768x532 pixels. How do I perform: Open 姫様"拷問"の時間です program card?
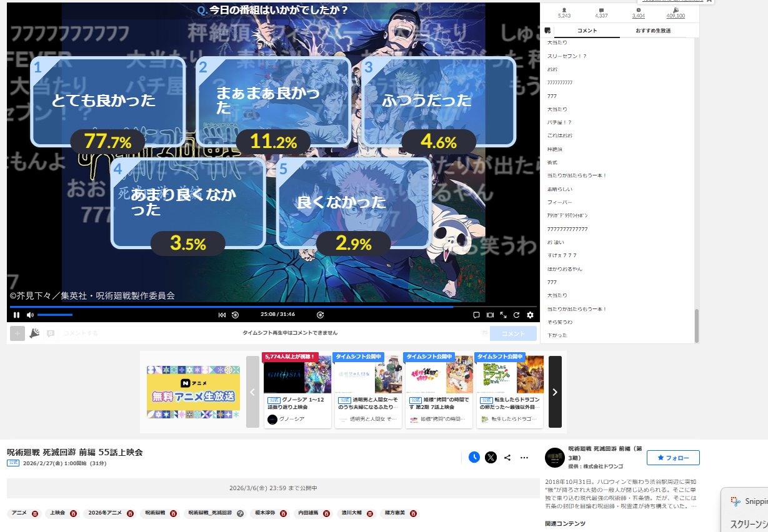click(439, 391)
